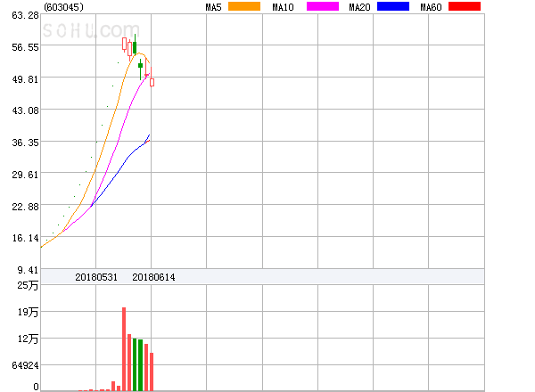
Task: Click the 36.35 price axis value
Action: coord(25,143)
